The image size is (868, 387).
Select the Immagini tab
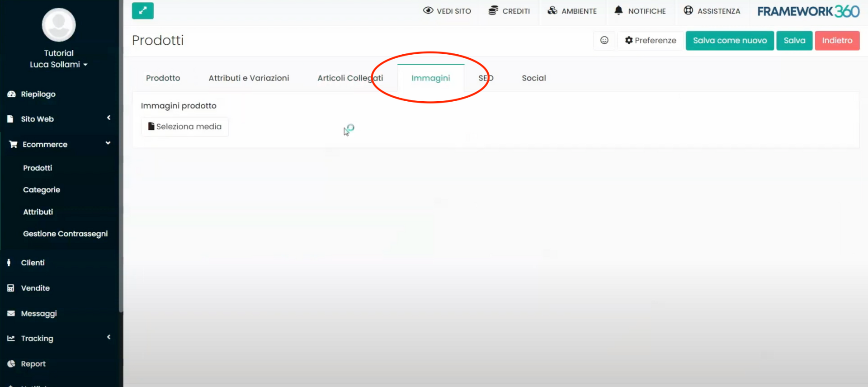431,78
